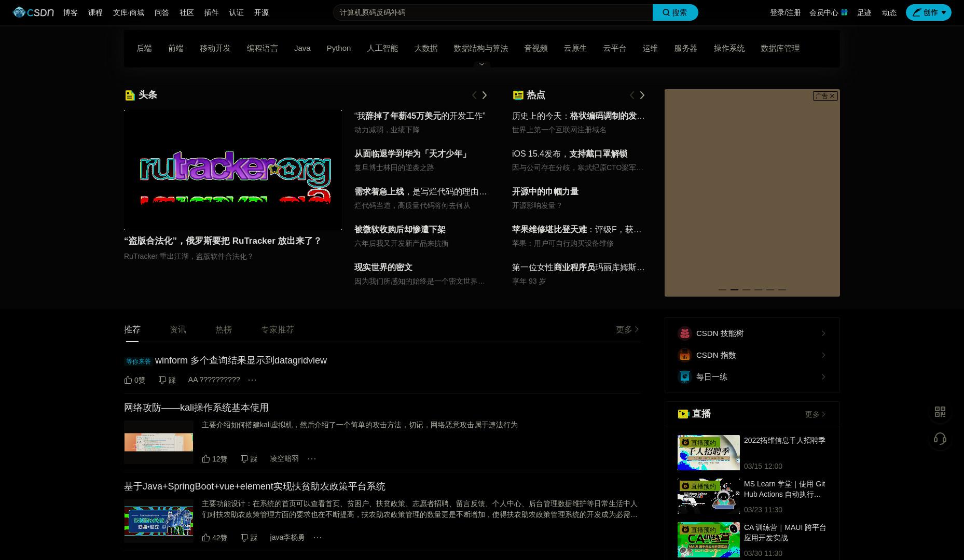Select the 推荐 tab
Screen dimensions: 964x560
pyautogui.click(x=132, y=329)
